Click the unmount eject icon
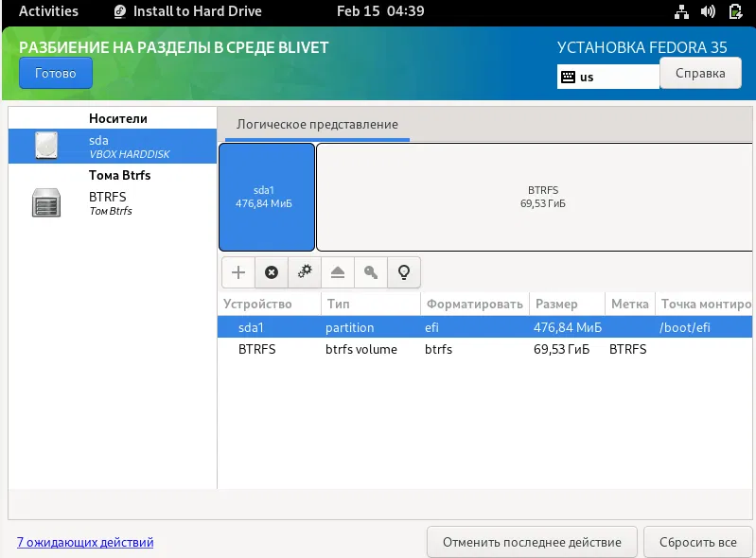This screenshot has width=756, height=558. pyautogui.click(x=338, y=272)
